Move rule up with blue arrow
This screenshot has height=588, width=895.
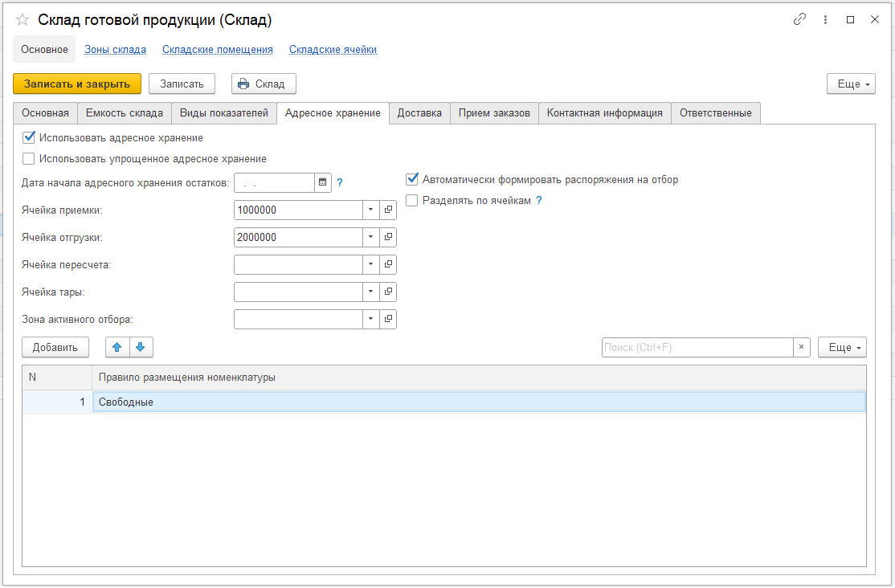[x=117, y=347]
